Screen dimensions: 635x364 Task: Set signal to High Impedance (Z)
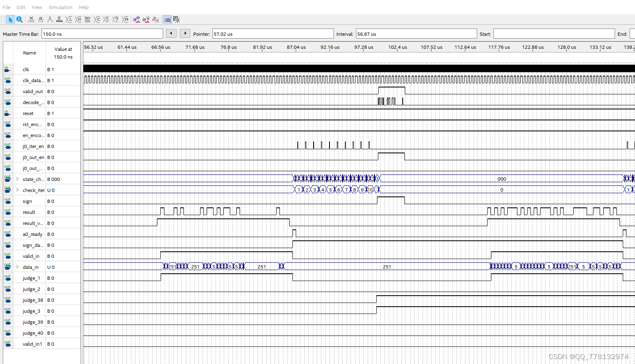pos(59,19)
